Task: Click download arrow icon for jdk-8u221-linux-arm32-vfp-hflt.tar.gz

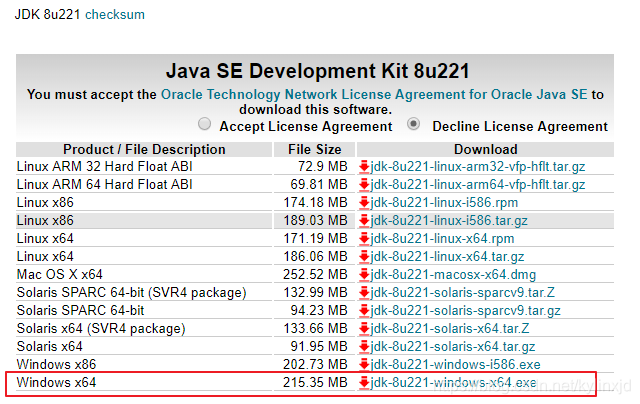Action: 364,167
